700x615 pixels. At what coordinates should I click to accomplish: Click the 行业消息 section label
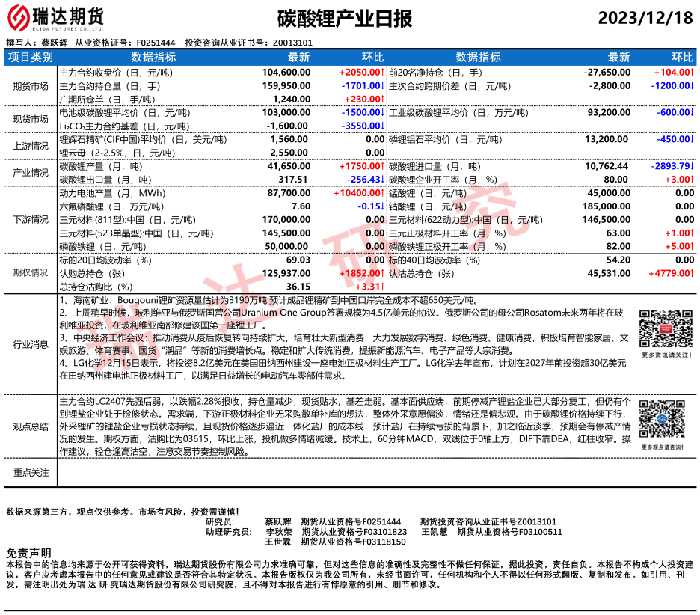pos(31,344)
